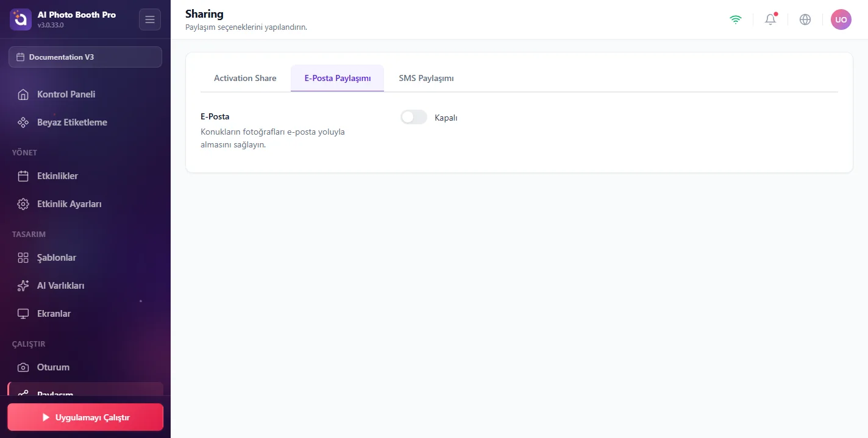This screenshot has width=868, height=438.
Task: Click 'Paylaşım seçeneklerini yapılandırın.' subtitle
Action: click(x=246, y=27)
